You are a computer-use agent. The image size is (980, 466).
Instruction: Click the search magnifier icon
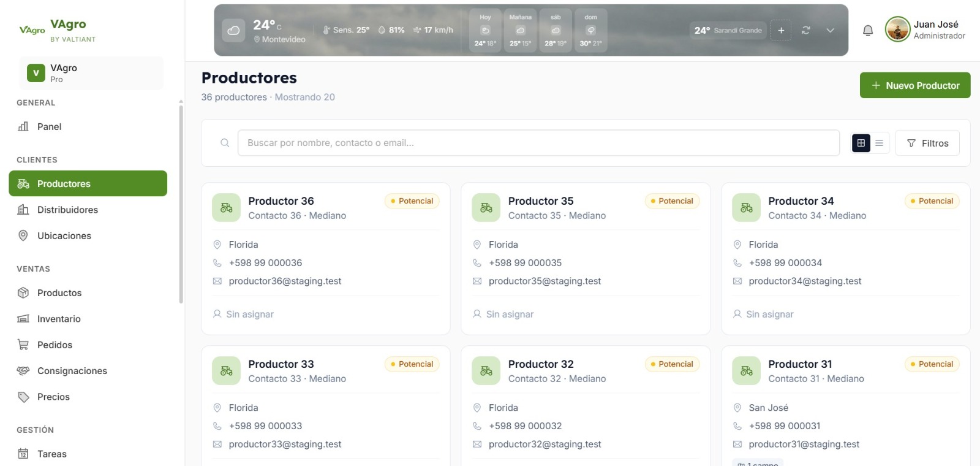click(225, 143)
